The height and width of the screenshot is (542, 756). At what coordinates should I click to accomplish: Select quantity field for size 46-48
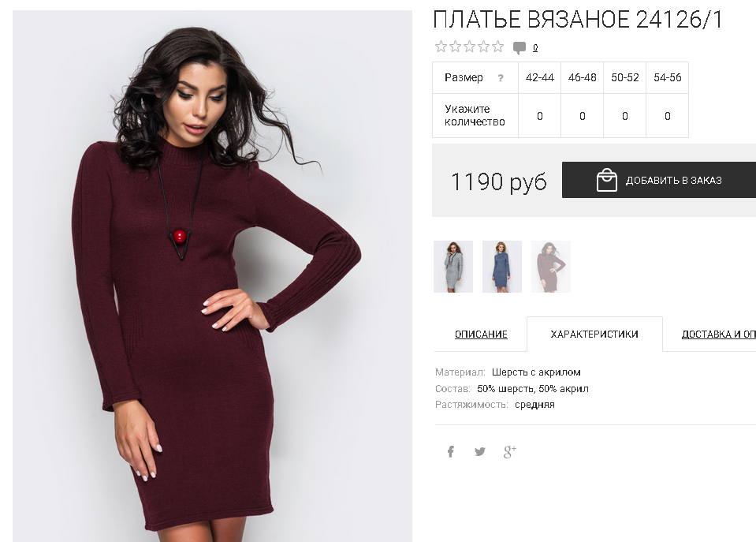tap(583, 116)
